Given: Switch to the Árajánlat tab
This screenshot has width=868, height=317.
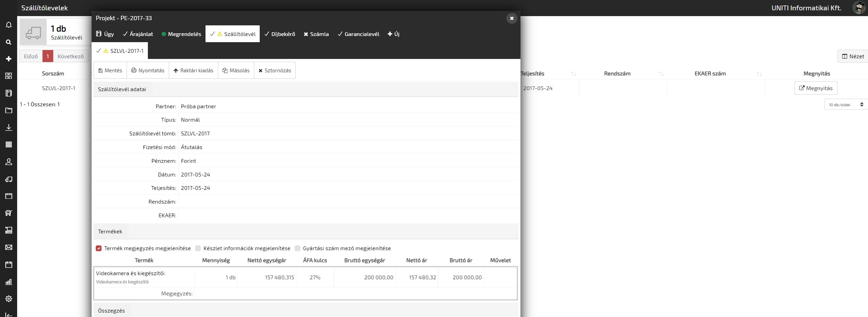Looking at the screenshot, I should point(138,34).
